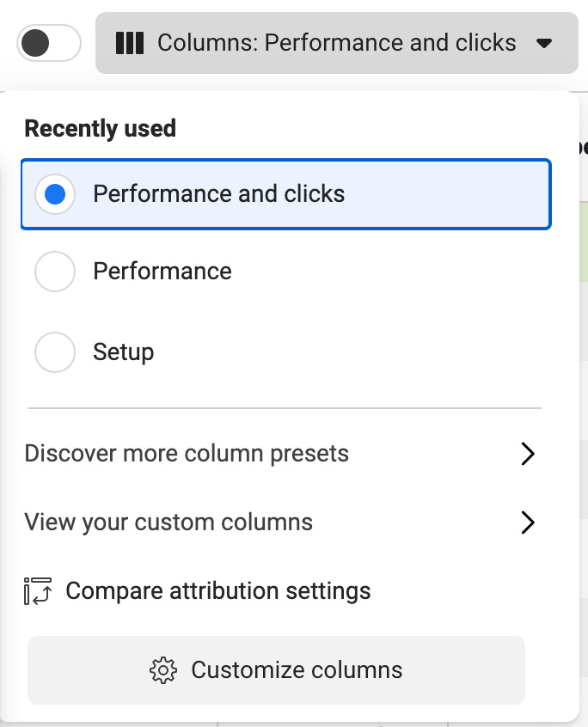Screen dimensions: 588x727
Task: Open Compare attribution settings
Action: [x=217, y=591]
